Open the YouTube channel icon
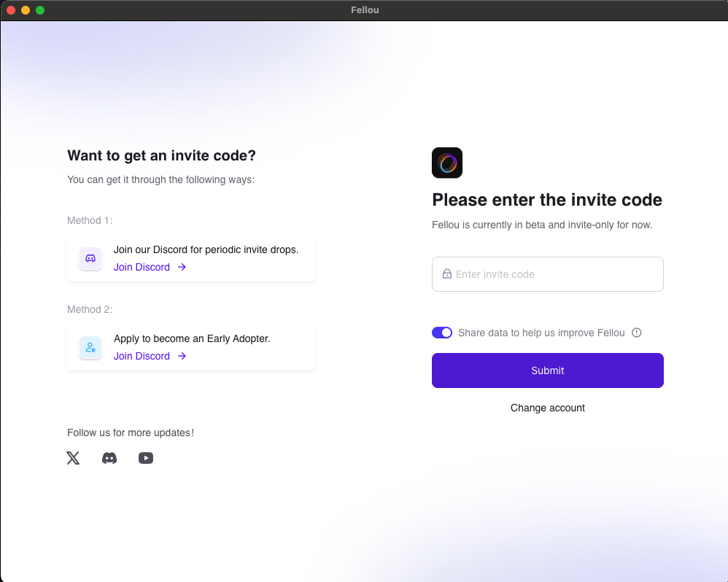 click(x=146, y=457)
